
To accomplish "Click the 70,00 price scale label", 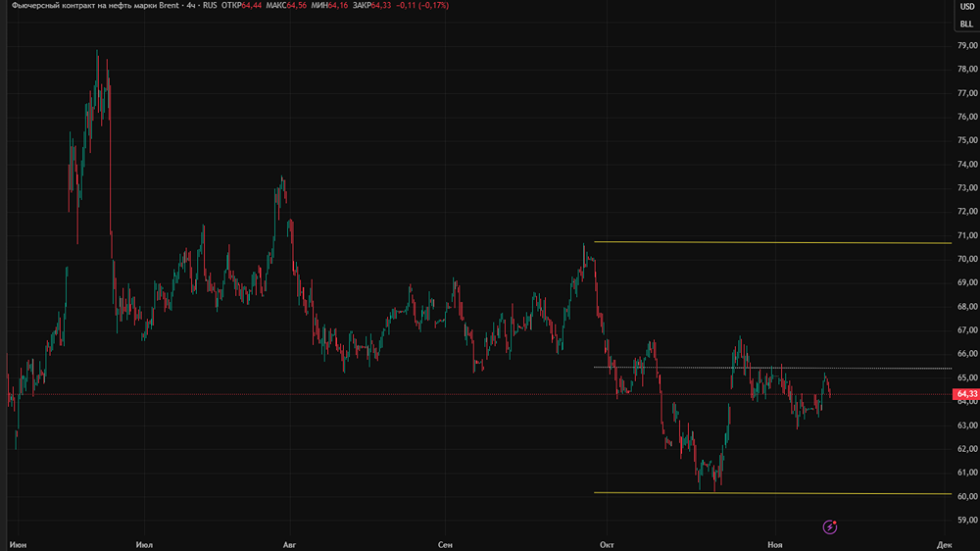I will 966,259.
